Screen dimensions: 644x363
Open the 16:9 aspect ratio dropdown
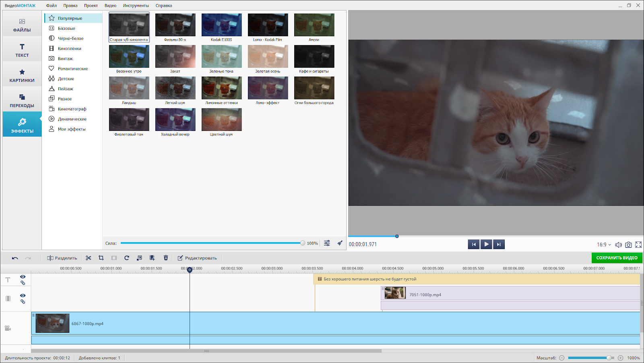[604, 245]
